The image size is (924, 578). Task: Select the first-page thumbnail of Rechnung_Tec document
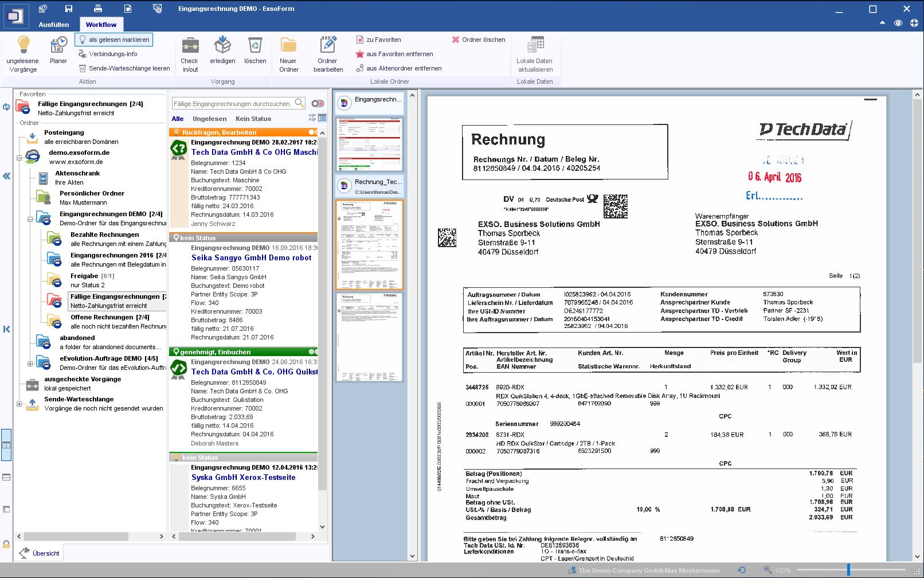[370, 244]
